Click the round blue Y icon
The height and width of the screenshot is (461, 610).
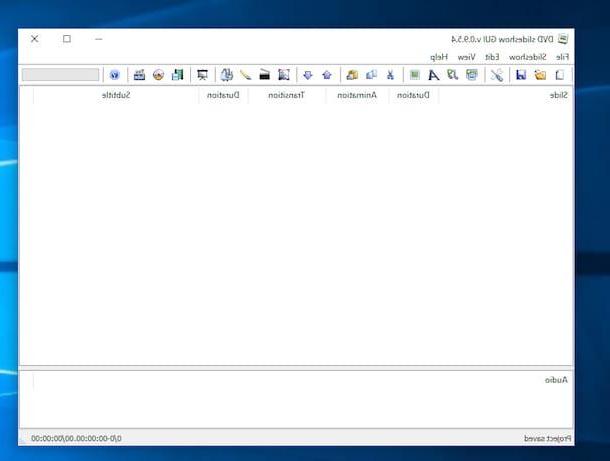click(x=114, y=75)
